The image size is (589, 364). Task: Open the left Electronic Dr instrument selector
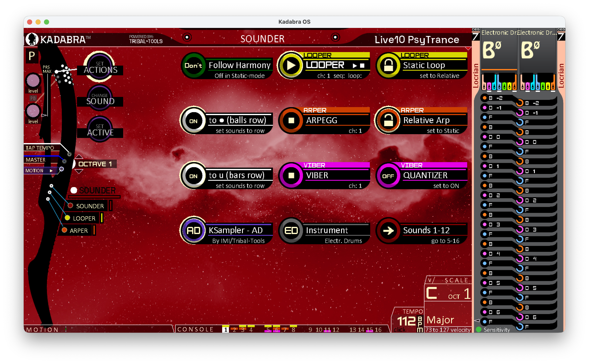tap(499, 33)
